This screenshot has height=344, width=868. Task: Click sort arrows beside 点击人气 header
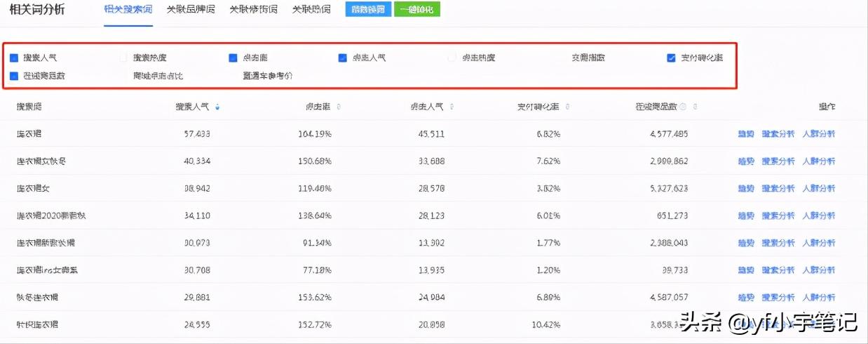pyautogui.click(x=452, y=107)
